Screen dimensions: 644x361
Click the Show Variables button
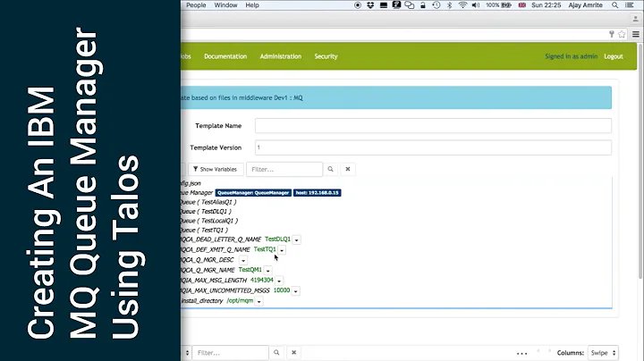(216, 169)
